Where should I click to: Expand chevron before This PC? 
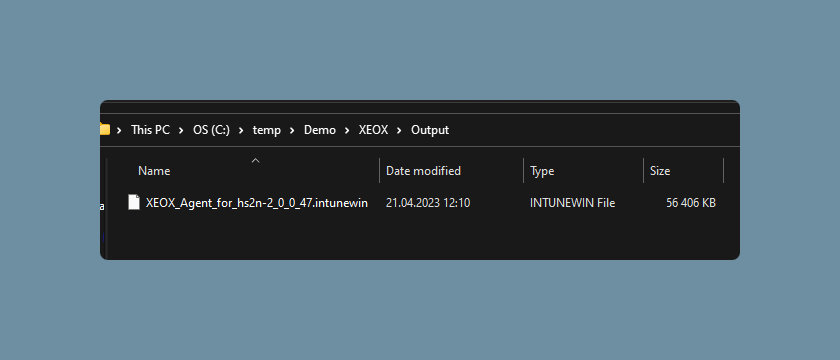pos(119,130)
